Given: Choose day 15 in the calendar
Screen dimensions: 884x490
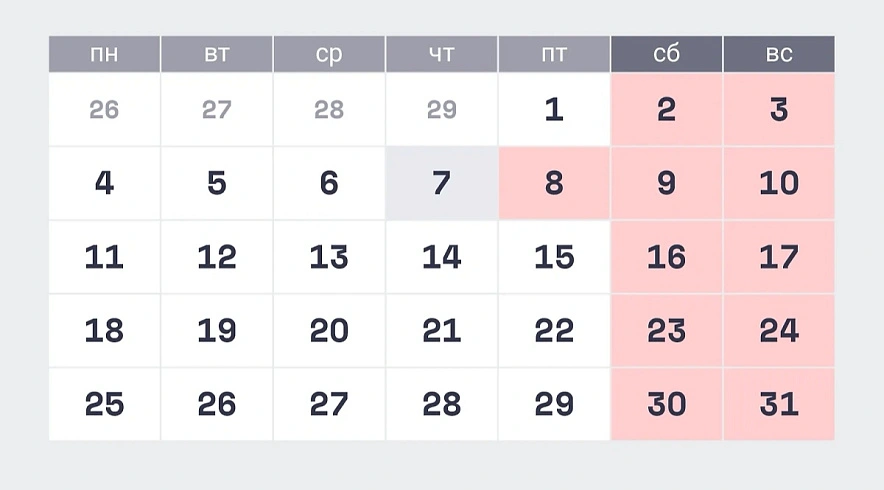Looking at the screenshot, I should (554, 257).
